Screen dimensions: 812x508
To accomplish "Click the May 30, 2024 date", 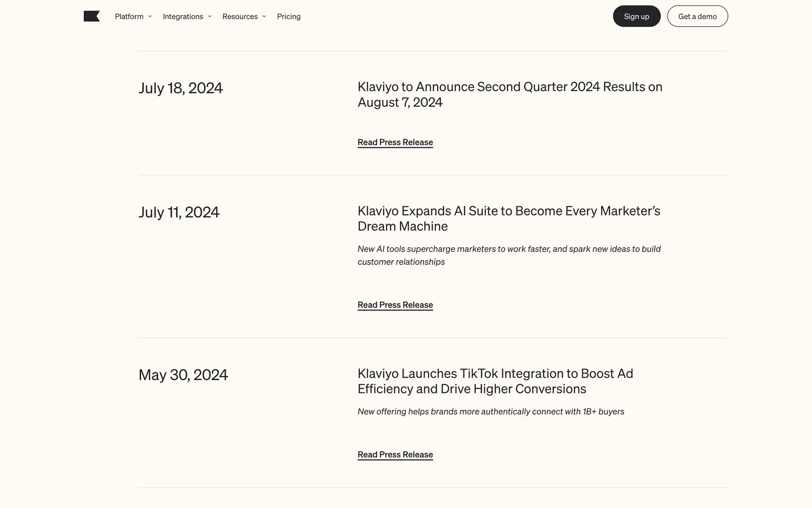I will pos(183,375).
